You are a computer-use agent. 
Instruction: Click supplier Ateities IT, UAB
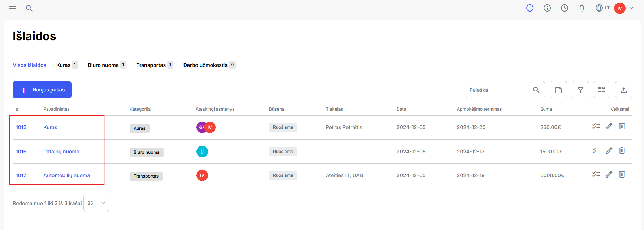click(344, 175)
